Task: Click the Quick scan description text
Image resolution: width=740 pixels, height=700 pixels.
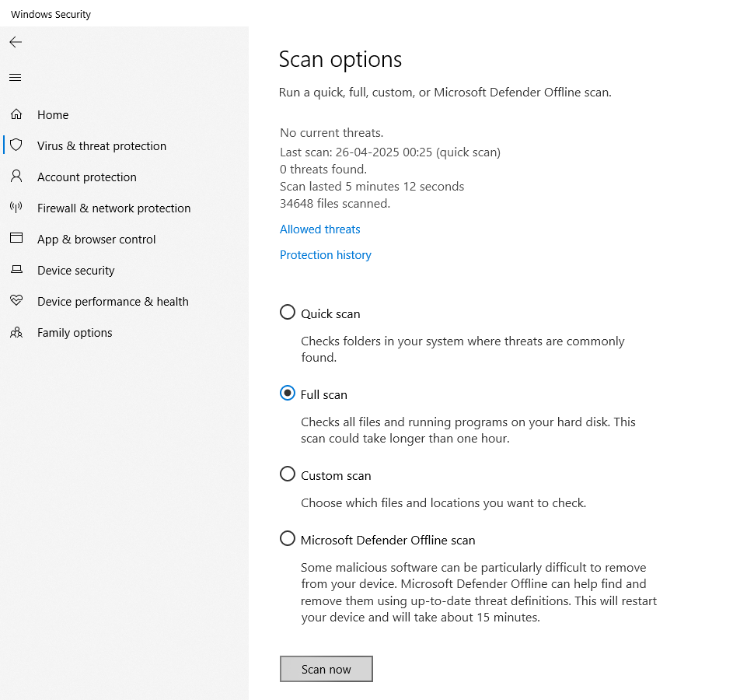Action: click(x=462, y=349)
